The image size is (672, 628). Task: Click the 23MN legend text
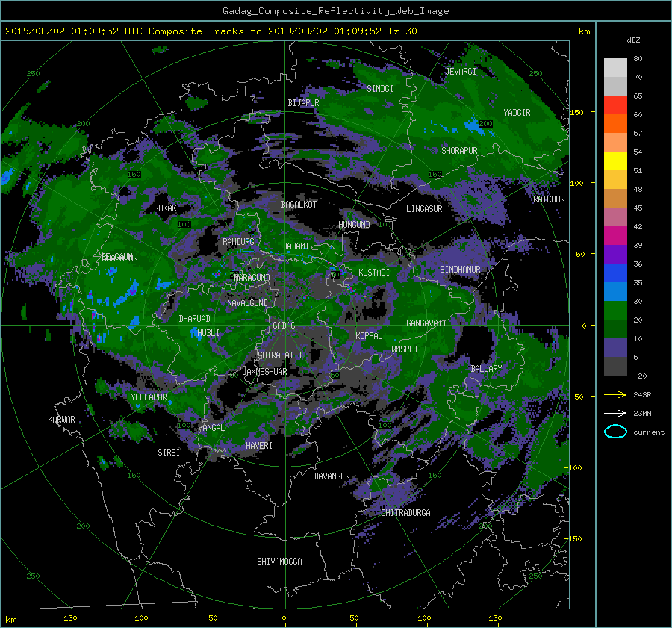click(x=642, y=414)
